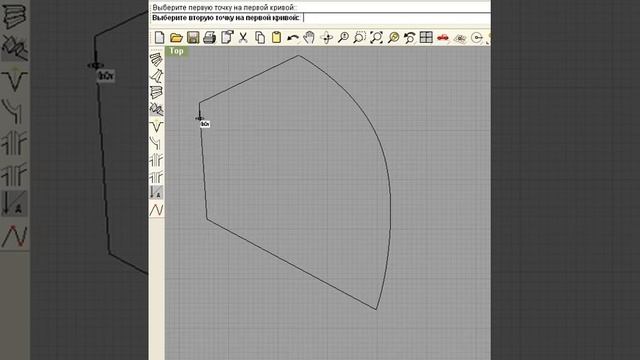This screenshot has width=640, height=360.
Task: Create a new document with the blank page icon
Action: point(159,38)
